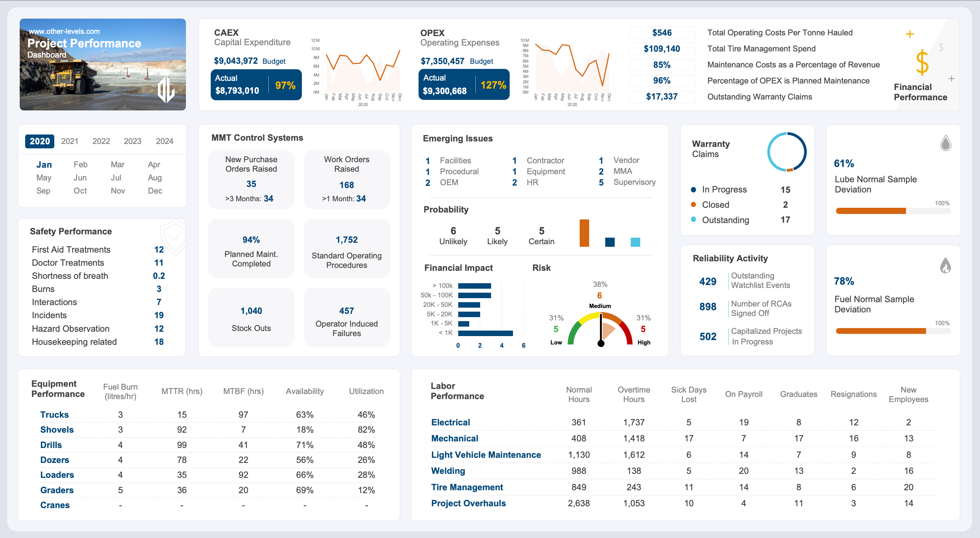This screenshot has width=980, height=538.
Task: Select month Jan
Action: (44, 165)
